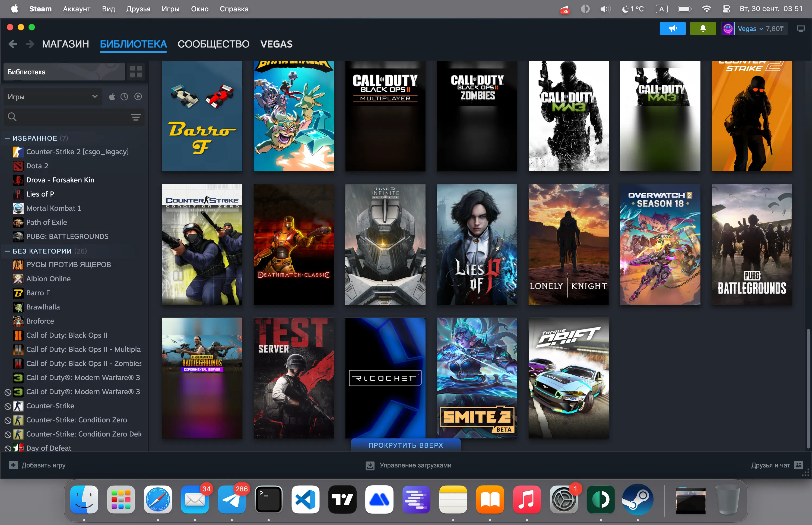Open the VEGAS profile tab
This screenshot has height=525, width=812.
coord(276,44)
